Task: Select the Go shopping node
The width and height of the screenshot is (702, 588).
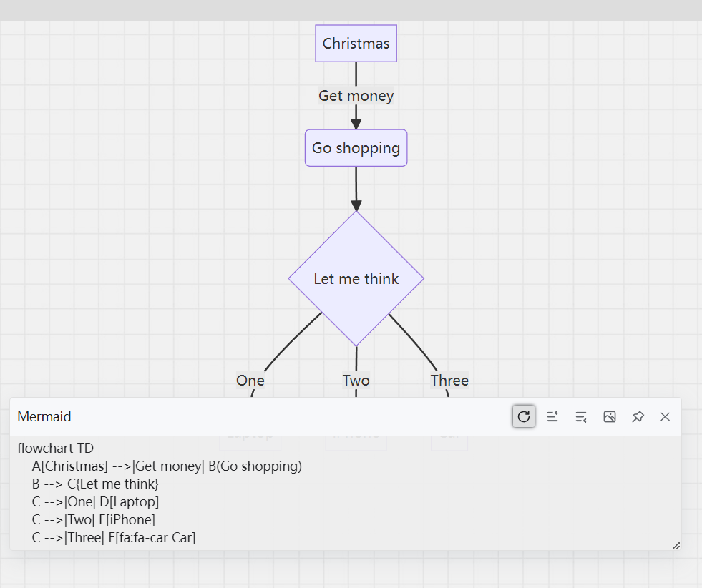Action: pos(356,148)
